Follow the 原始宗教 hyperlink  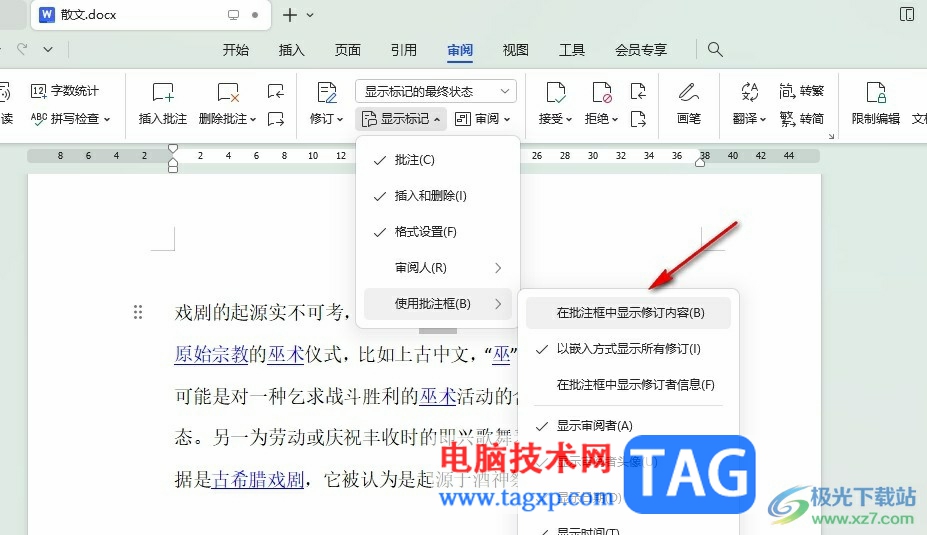[x=211, y=354]
